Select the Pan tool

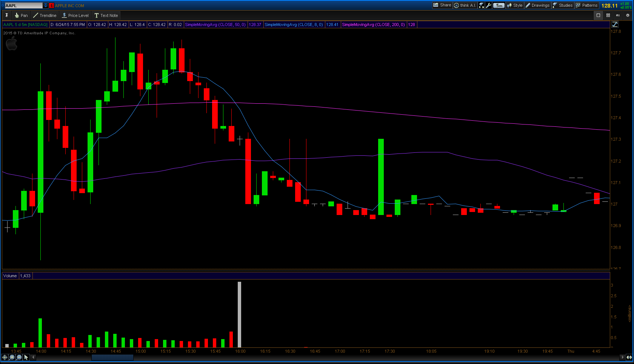21,15
